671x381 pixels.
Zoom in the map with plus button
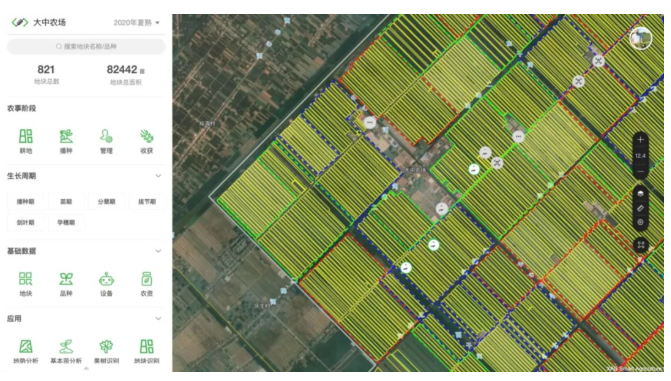tap(640, 140)
